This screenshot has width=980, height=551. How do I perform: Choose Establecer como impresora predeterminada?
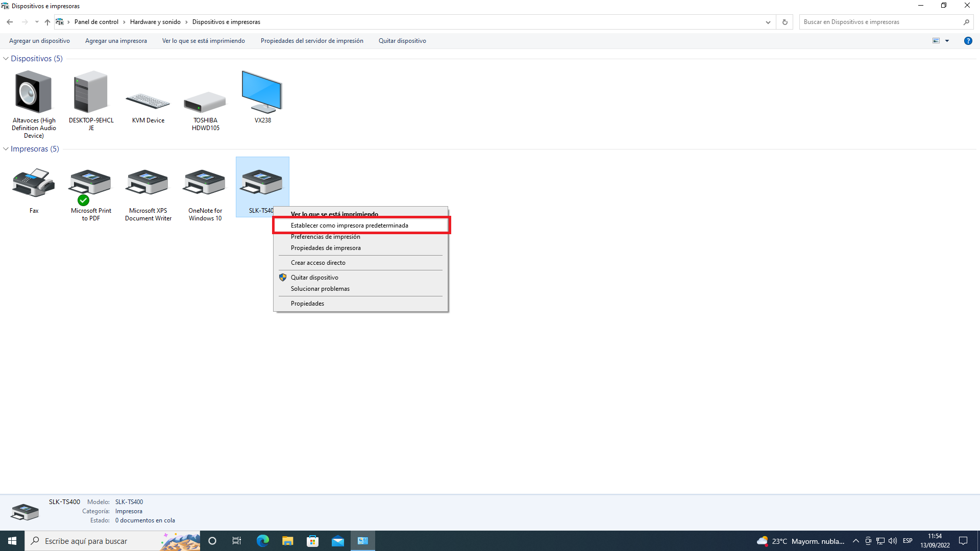(x=350, y=226)
